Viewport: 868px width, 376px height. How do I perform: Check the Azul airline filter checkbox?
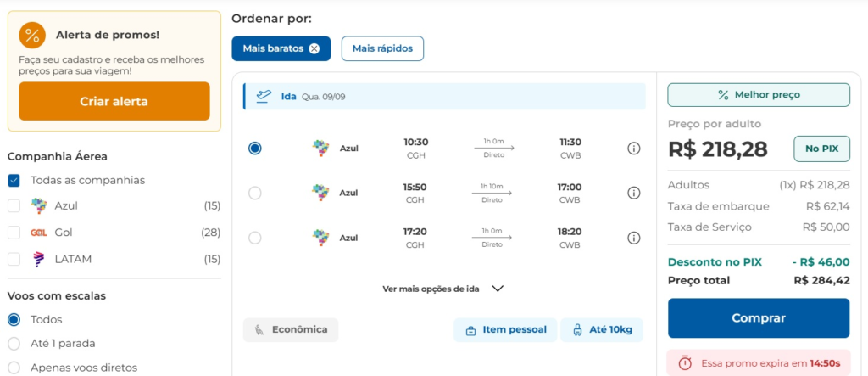tap(14, 206)
